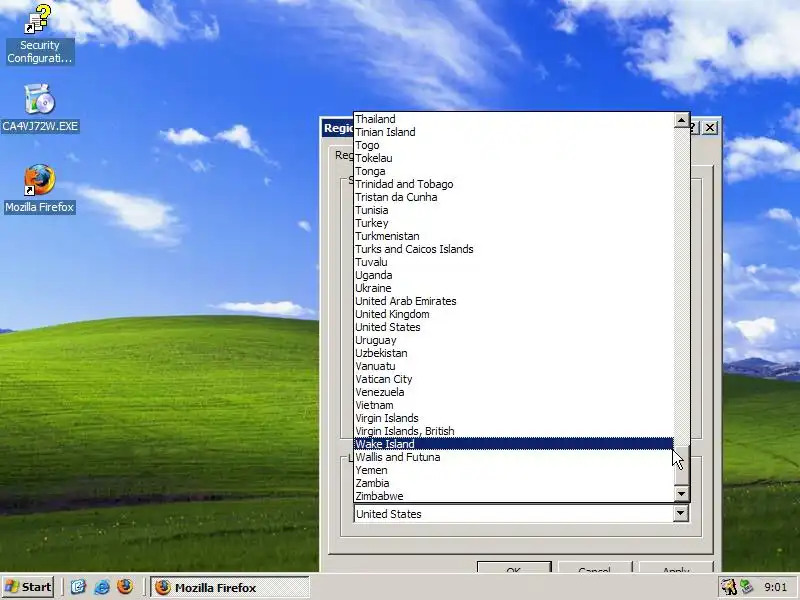
Task: Pick Uzbekistan from the list
Action: [x=514, y=353]
